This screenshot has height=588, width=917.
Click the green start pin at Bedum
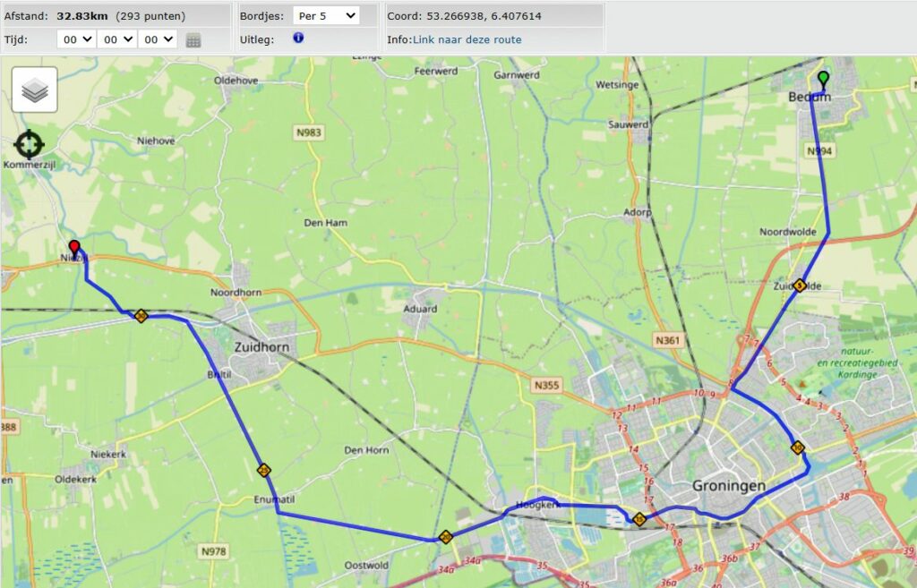coord(824,81)
